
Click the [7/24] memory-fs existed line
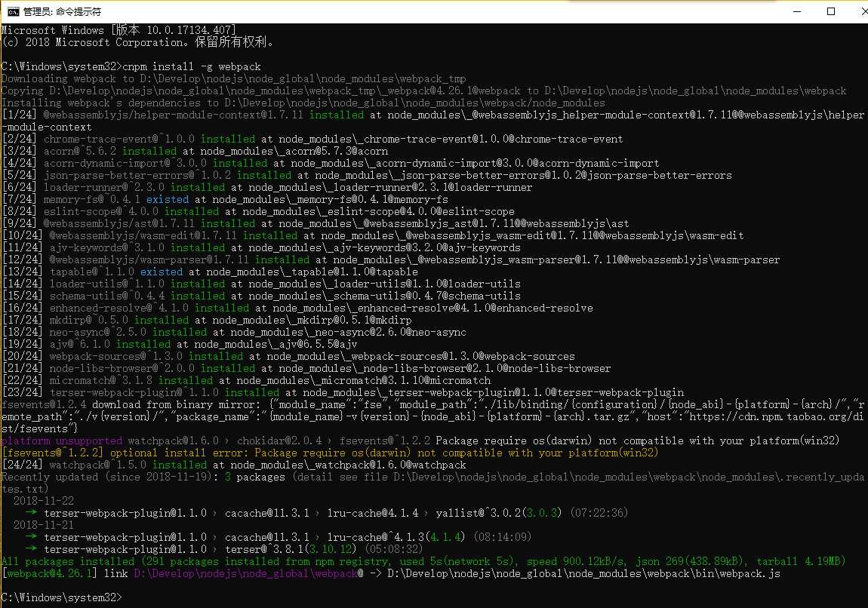tap(225, 199)
